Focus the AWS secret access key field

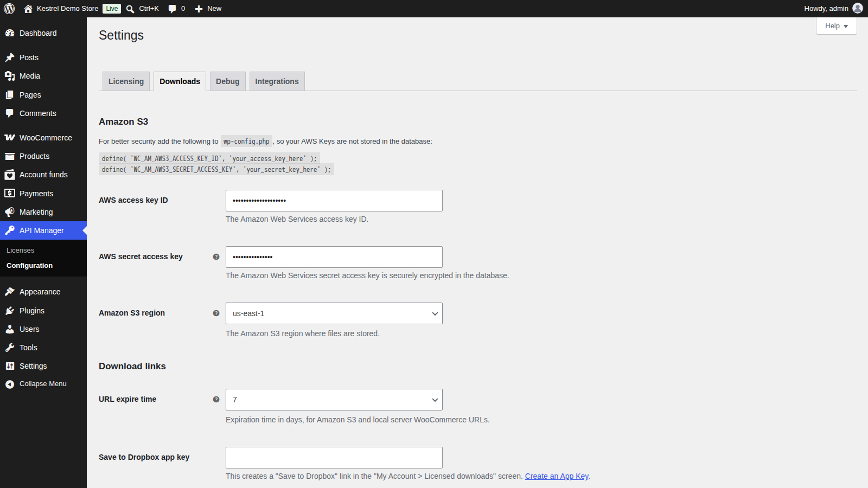pos(334,257)
